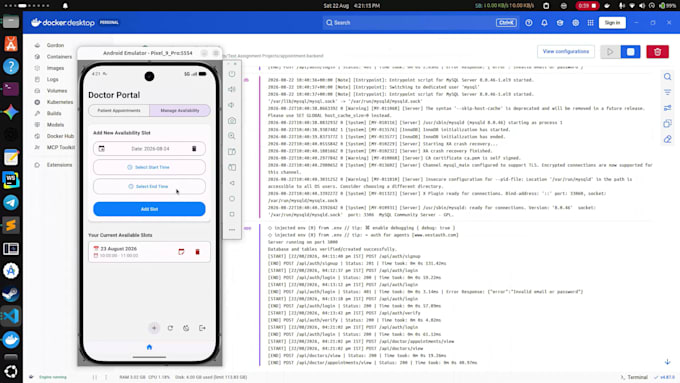Open notifications bell in Docker header
680x383 pixels.
click(x=544, y=23)
